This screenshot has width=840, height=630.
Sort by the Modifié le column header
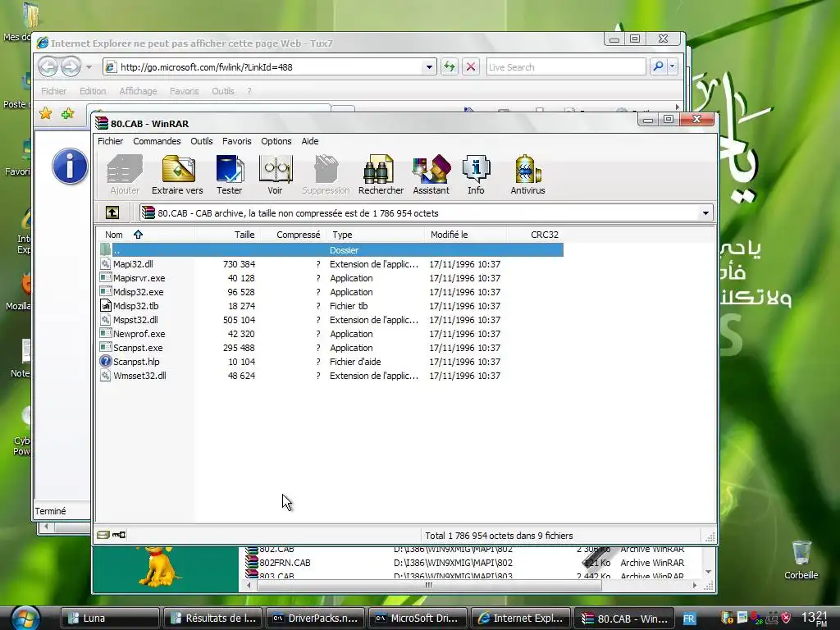coord(466,235)
